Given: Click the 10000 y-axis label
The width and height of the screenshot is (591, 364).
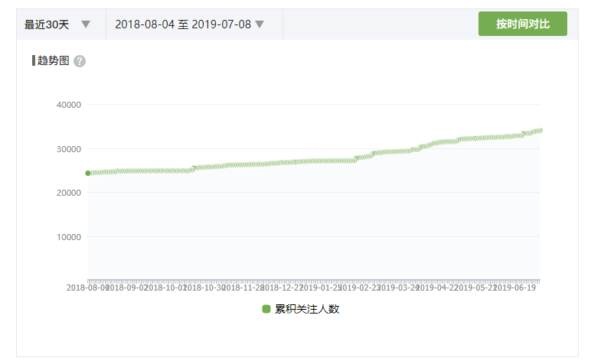Looking at the screenshot, I should (x=69, y=237).
